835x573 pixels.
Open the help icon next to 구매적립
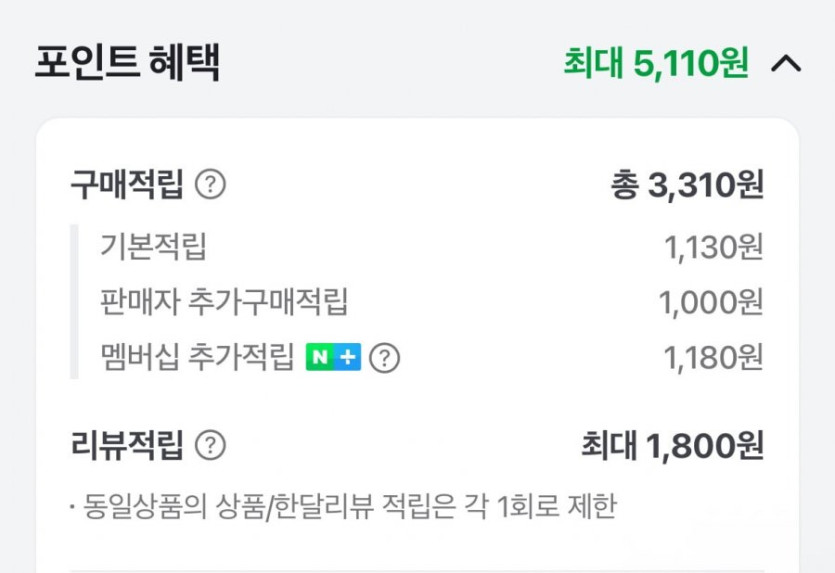pos(210,185)
